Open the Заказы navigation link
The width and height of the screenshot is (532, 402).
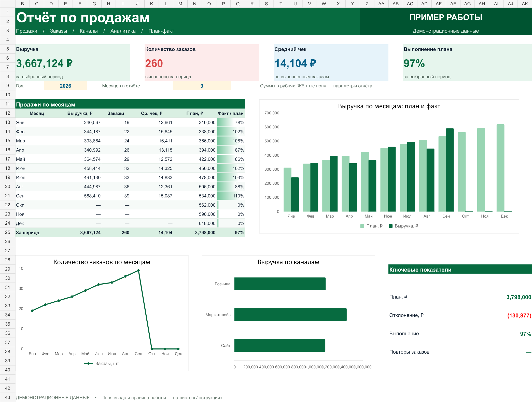58,31
